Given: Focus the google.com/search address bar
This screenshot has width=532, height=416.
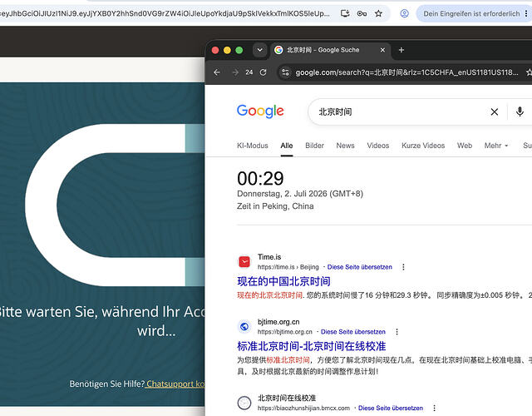Looking at the screenshot, I should pyautogui.click(x=406, y=72).
